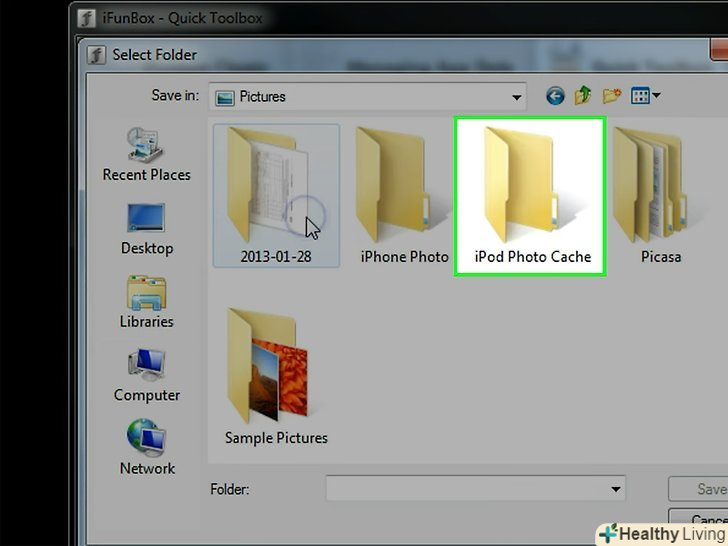Click the Picasa folder name label

click(x=661, y=257)
